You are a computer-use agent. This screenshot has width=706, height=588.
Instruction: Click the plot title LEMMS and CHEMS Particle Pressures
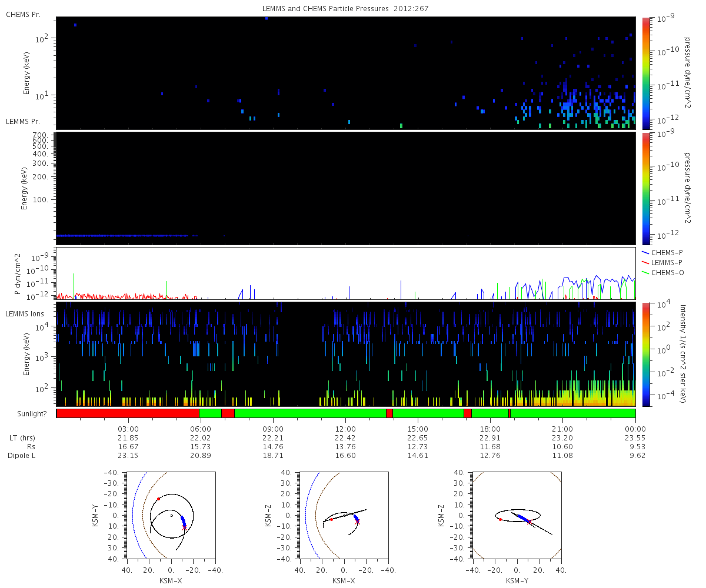click(346, 9)
